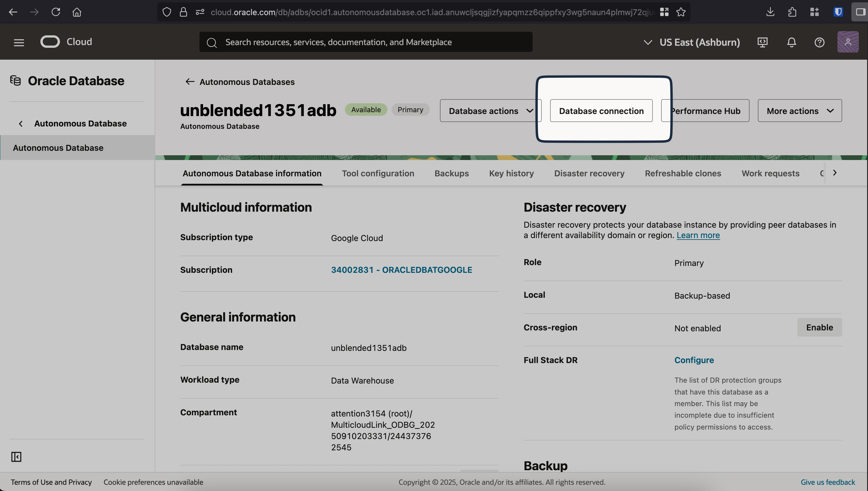Image resolution: width=868 pixels, height=491 pixels.
Task: Collapse sidebar with panel toggle icon
Action: tap(16, 457)
